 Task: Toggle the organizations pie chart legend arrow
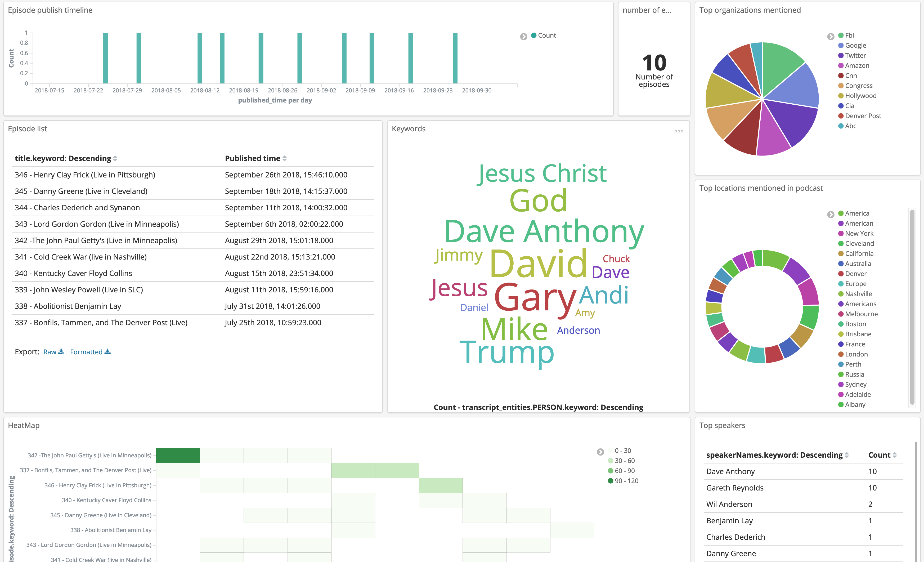pos(831,36)
